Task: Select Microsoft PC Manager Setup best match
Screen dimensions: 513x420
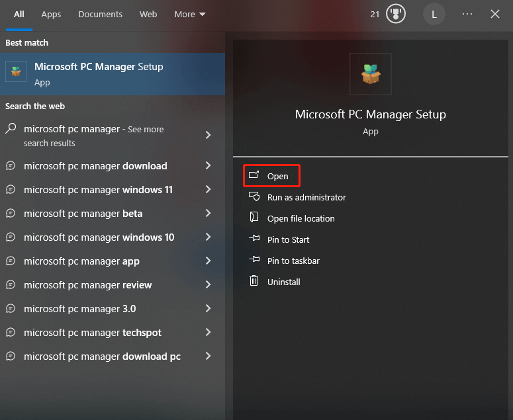Action: tap(113, 74)
